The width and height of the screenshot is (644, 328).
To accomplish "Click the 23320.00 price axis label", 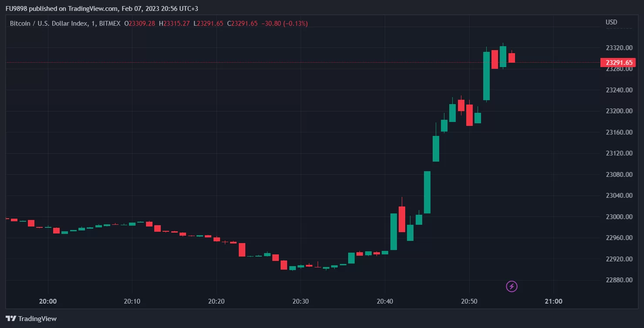I will pyautogui.click(x=619, y=47).
